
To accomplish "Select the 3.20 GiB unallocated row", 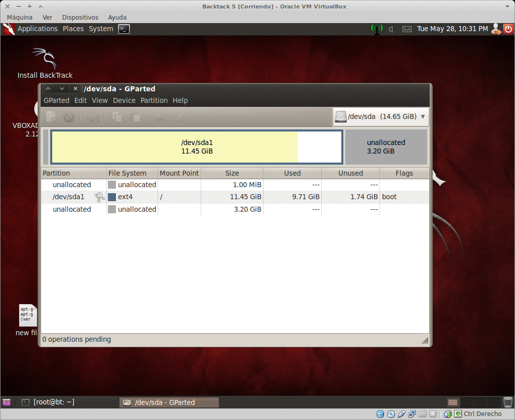I will pyautogui.click(x=235, y=209).
